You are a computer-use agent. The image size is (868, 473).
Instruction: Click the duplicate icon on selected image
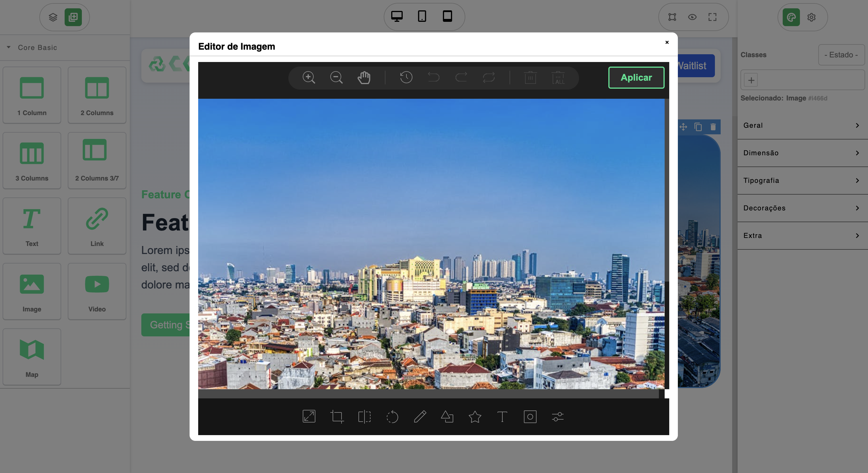point(698,127)
